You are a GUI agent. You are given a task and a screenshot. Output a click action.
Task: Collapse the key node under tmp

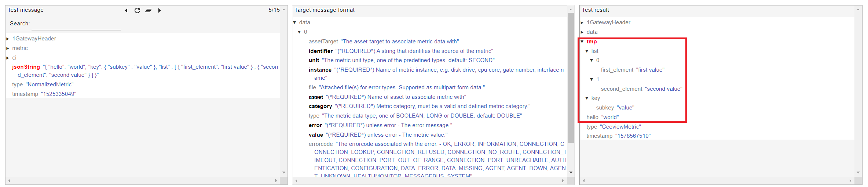point(587,98)
